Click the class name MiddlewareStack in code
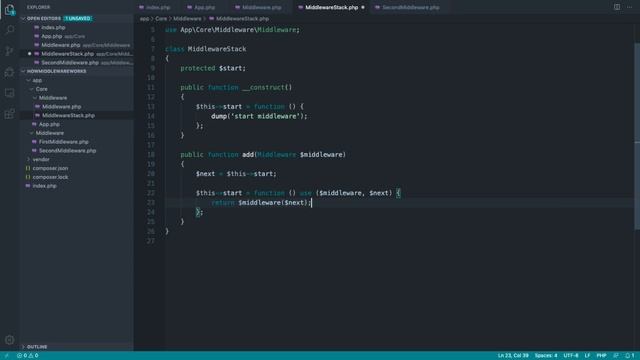Image resolution: width=640 pixels, height=360 pixels. tap(217, 49)
